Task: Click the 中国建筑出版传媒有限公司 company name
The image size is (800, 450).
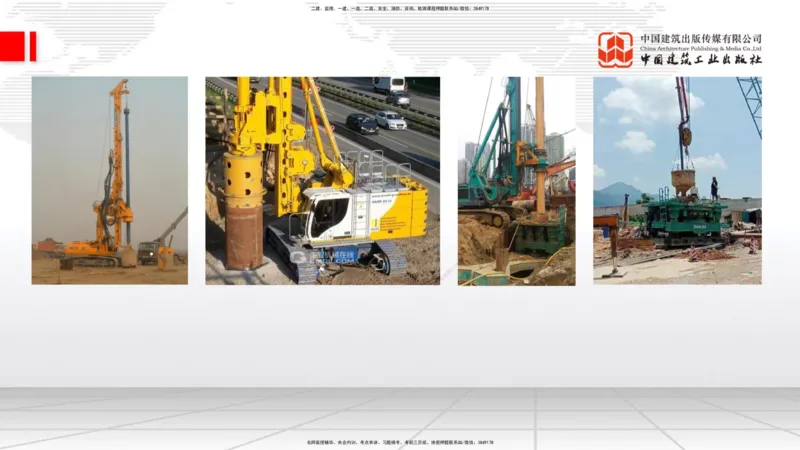Action: pos(700,37)
